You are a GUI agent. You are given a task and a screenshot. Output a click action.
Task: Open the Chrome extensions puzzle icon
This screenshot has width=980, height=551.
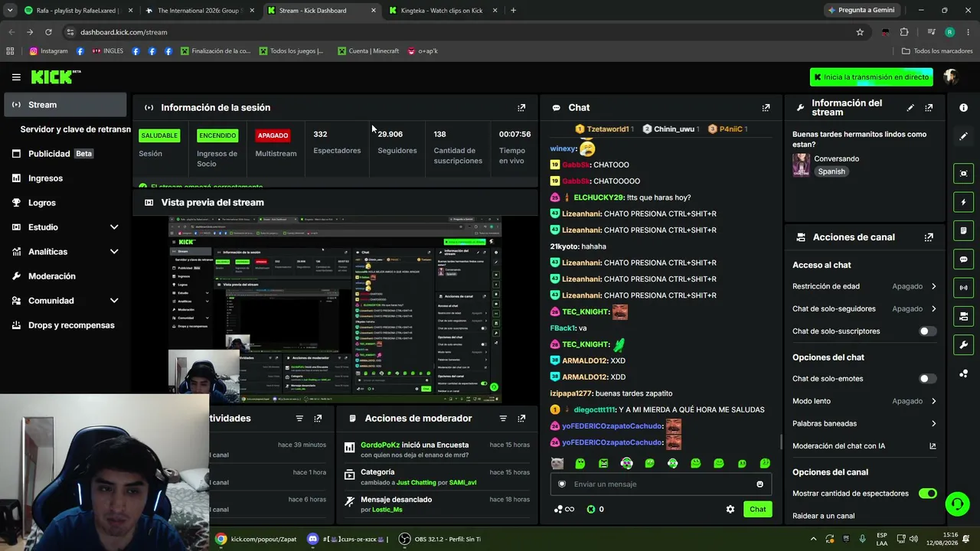(x=904, y=32)
